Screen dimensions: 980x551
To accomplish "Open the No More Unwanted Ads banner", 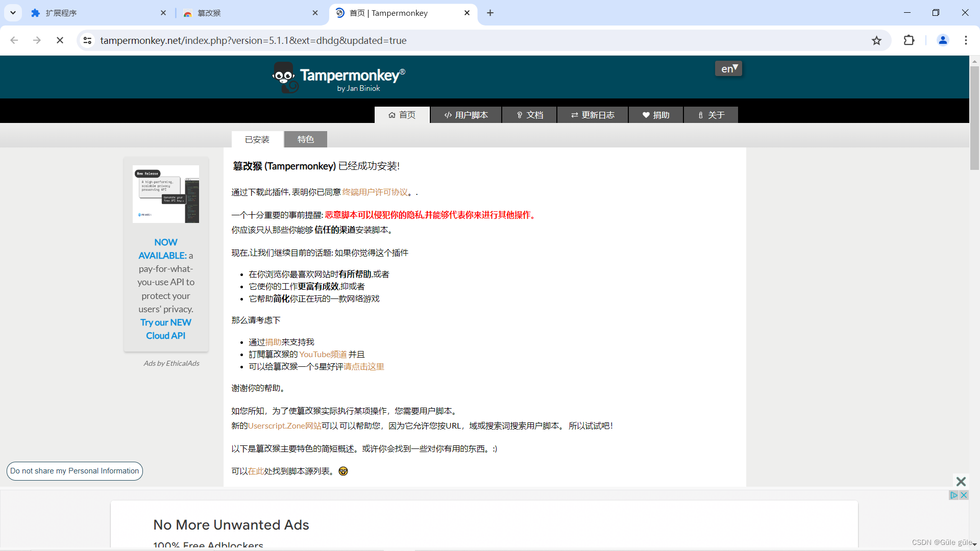I will [484, 524].
